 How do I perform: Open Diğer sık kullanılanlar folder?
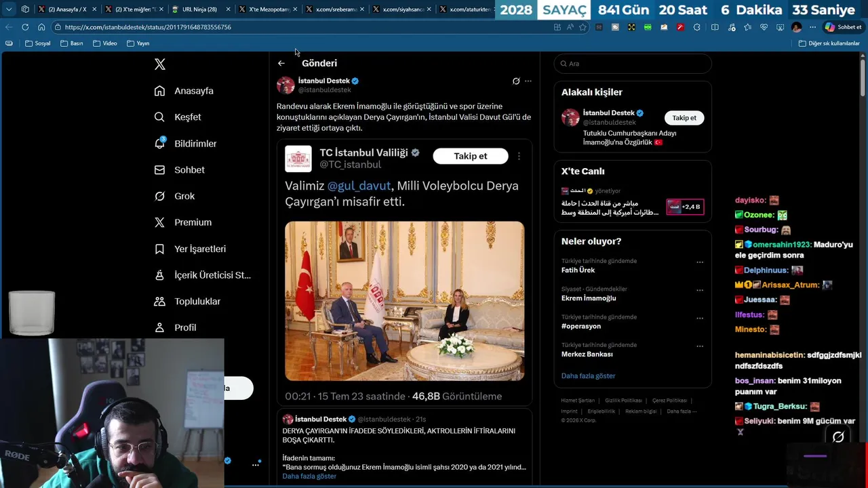tap(829, 43)
